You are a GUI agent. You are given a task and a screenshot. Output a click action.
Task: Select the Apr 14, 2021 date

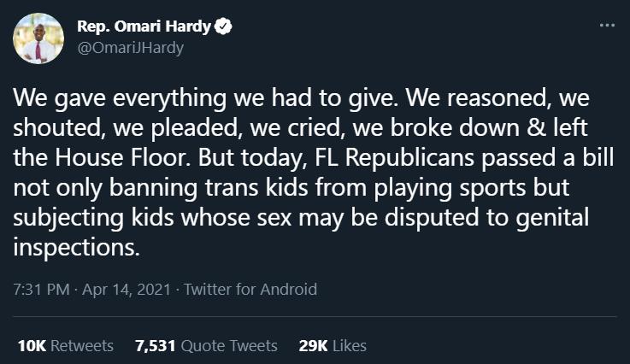click(127, 290)
